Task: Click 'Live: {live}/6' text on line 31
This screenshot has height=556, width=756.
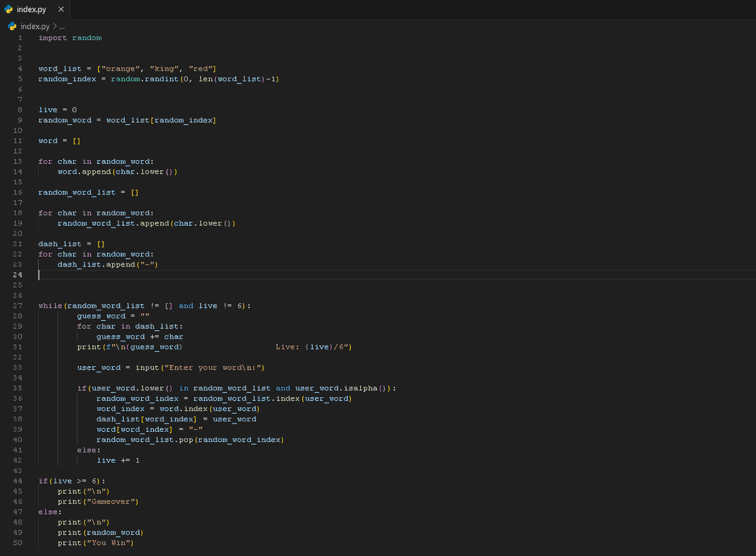Action: [309, 347]
